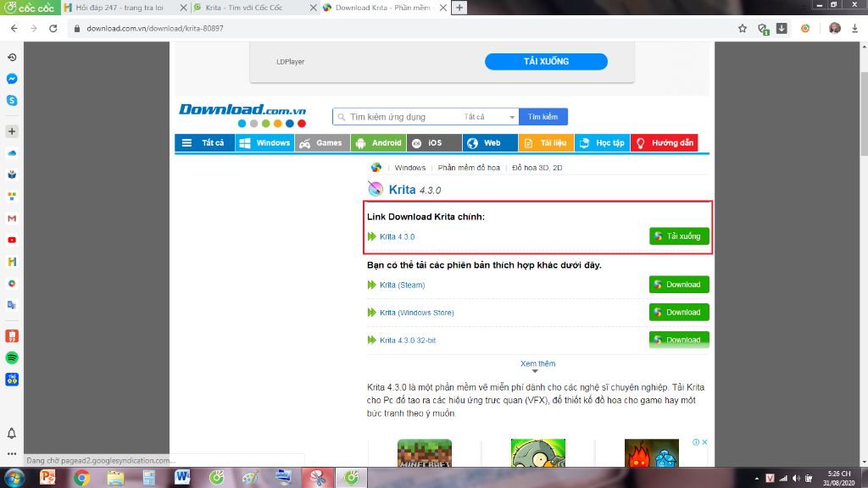Reload the current page
The width and height of the screenshot is (868, 488).
click(53, 28)
